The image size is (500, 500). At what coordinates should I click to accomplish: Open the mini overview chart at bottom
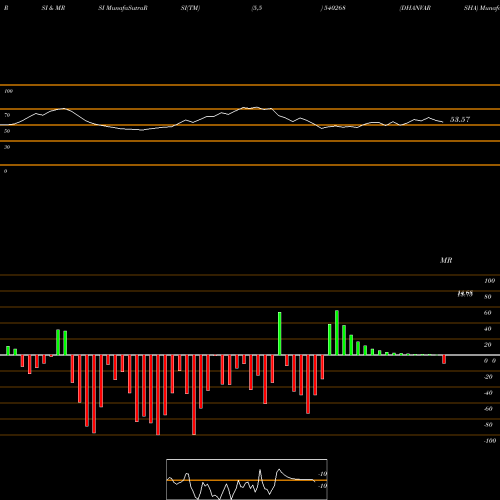click(247, 479)
